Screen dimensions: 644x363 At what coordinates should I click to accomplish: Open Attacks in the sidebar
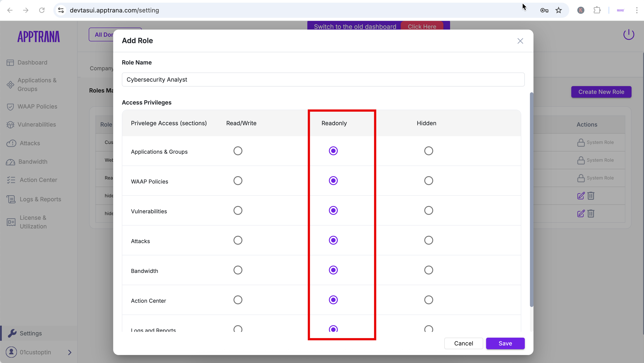click(23, 143)
